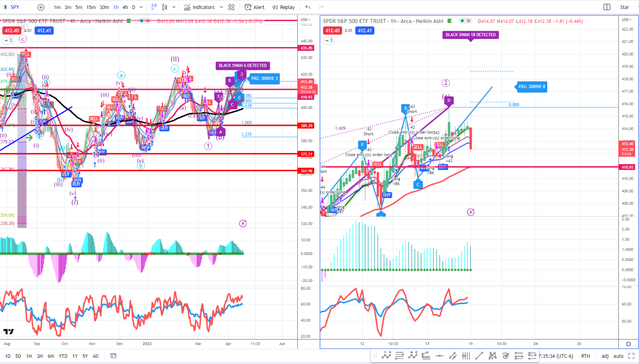The image size is (639, 364).
Task: Open left chart USD currency dropdown
Action: coord(305,19)
